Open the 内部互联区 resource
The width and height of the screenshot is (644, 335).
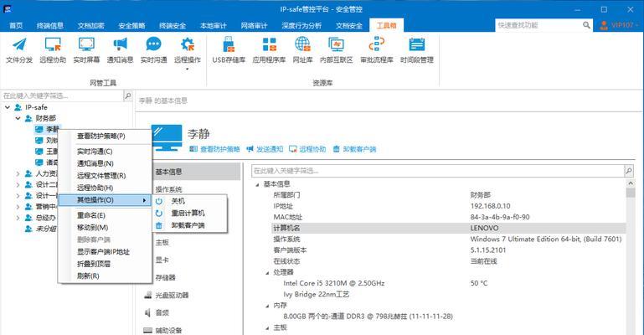point(336,50)
